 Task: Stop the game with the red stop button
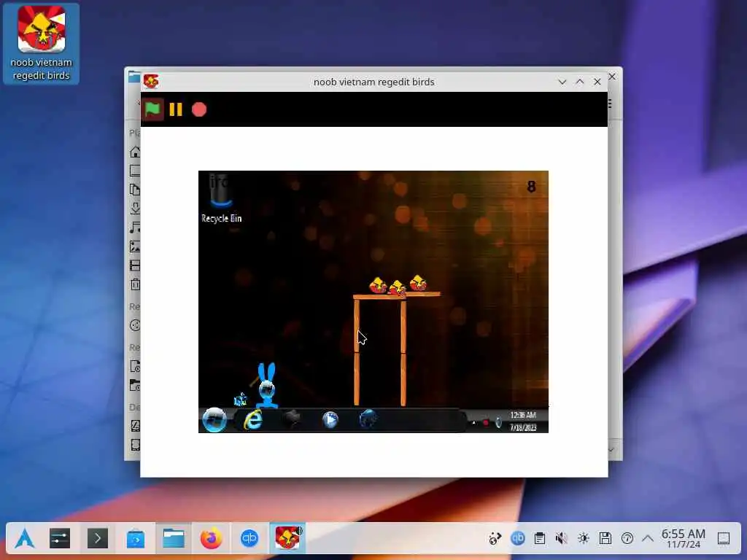[x=199, y=109]
